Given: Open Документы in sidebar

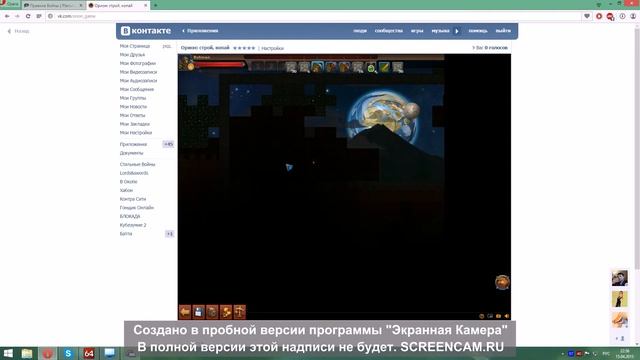Looking at the screenshot, I should click(x=131, y=153).
